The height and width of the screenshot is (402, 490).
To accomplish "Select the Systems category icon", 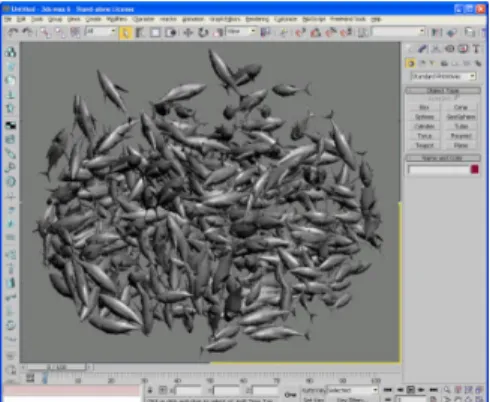I will point(478,63).
